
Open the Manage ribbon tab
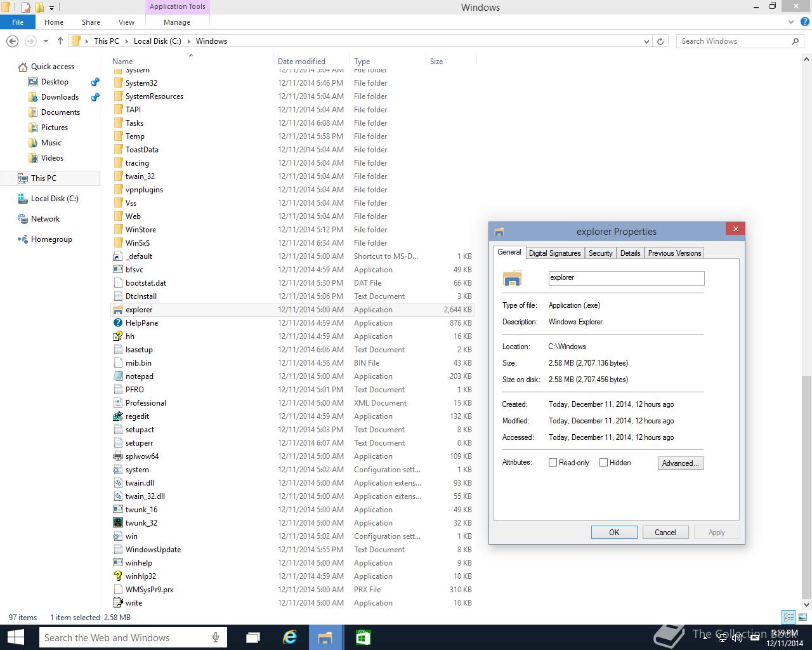[x=177, y=22]
